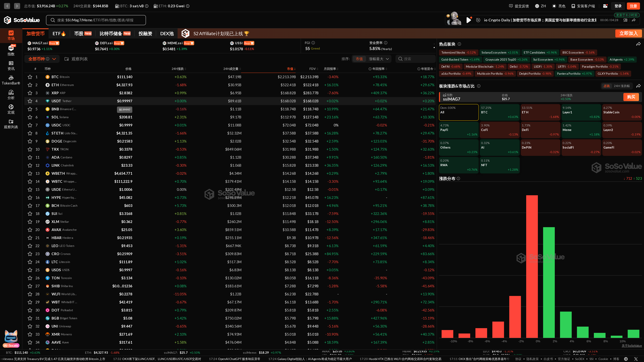Viewport: 644px width, 362px height.
Task: Show info for 涨跌分布
Action: point(458,178)
